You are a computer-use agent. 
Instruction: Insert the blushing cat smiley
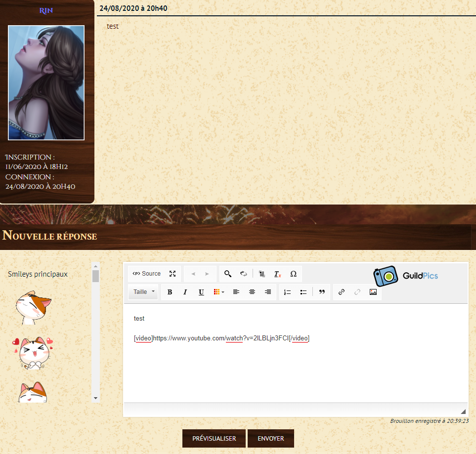(x=34, y=307)
